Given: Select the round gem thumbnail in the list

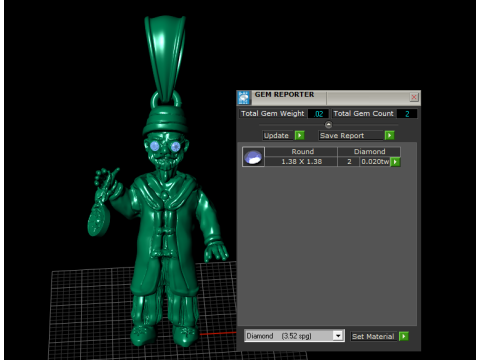Looking at the screenshot, I should pyautogui.click(x=253, y=157).
